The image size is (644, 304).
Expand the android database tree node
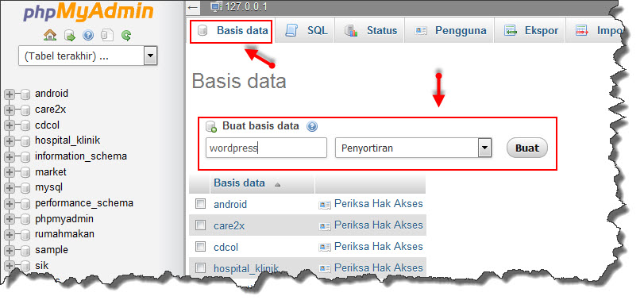click(10, 95)
